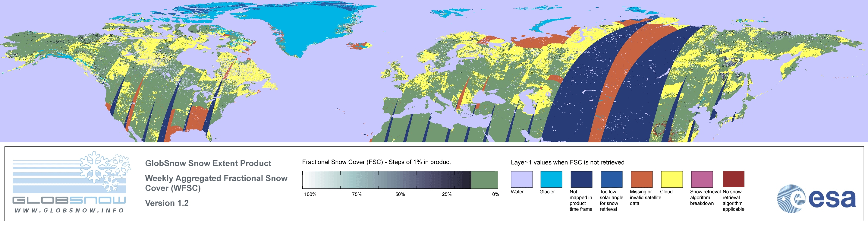Click the 'Not mapped in product time frame' label

point(581,200)
